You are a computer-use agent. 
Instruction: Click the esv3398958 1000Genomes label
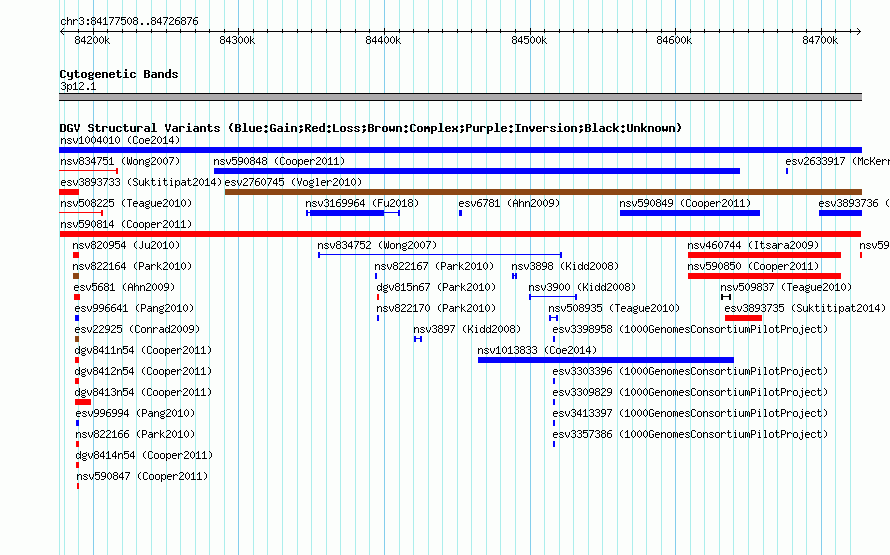690,329
